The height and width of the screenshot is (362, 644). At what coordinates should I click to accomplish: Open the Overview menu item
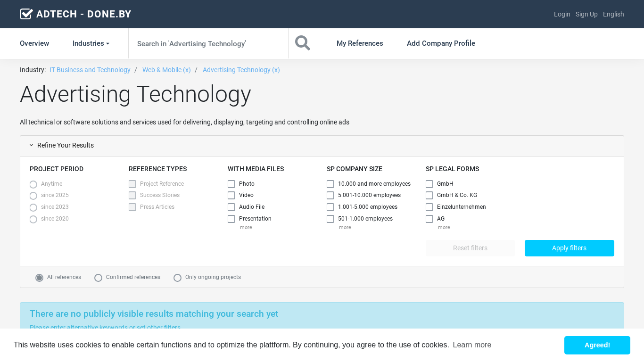(x=34, y=43)
